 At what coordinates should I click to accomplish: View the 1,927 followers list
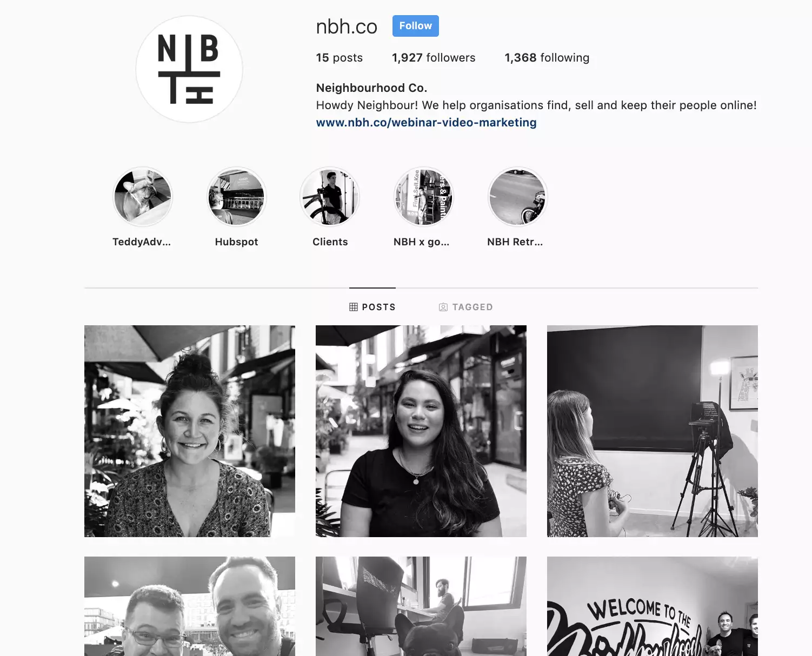coord(434,58)
